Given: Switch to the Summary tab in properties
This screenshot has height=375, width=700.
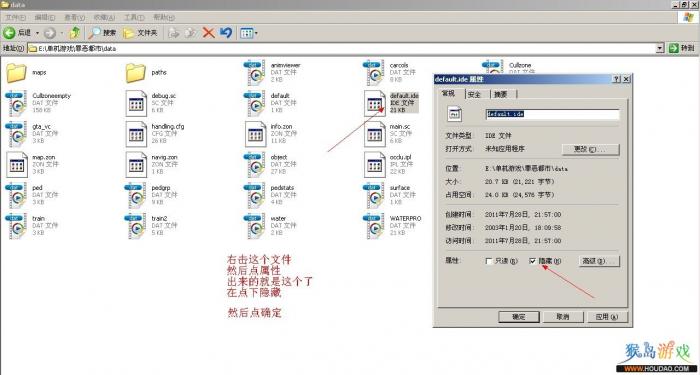Looking at the screenshot, I should 503,94.
